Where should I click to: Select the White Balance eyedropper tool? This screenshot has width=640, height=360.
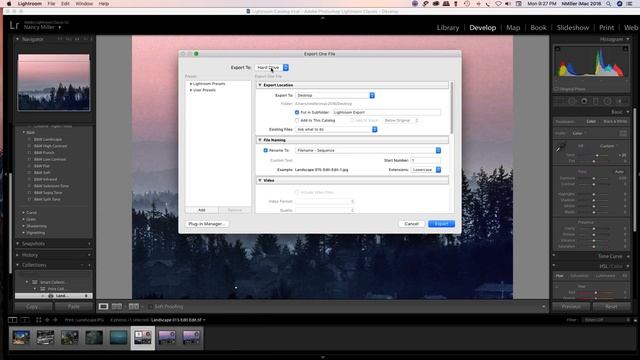(560, 147)
